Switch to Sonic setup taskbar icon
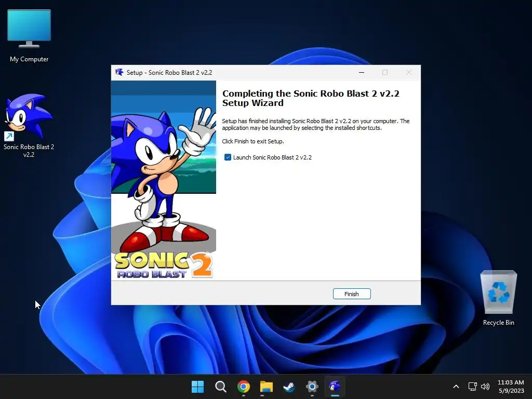Screen dimensions: 532x399 click(335, 387)
